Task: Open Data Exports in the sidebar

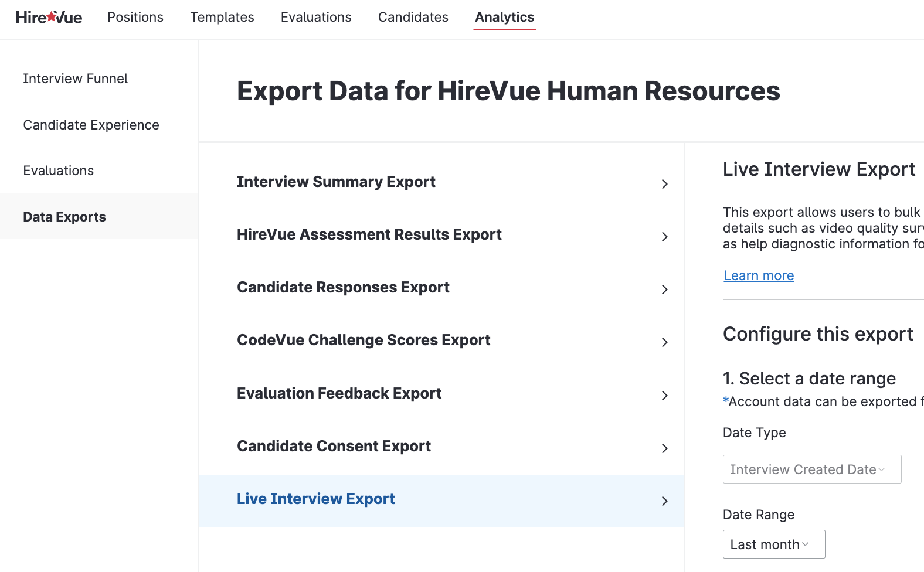Action: (64, 217)
